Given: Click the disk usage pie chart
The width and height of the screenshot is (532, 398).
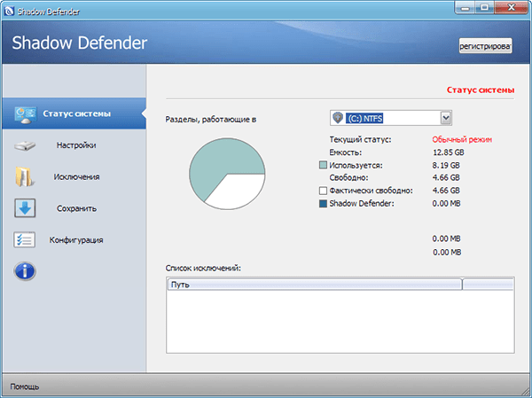Looking at the screenshot, I should tap(227, 174).
